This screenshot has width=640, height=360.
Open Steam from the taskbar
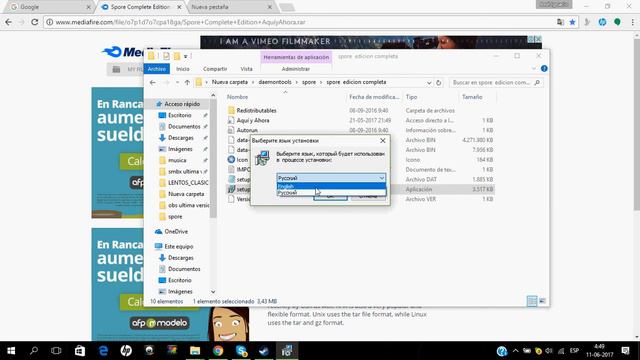pyautogui.click(x=264, y=351)
